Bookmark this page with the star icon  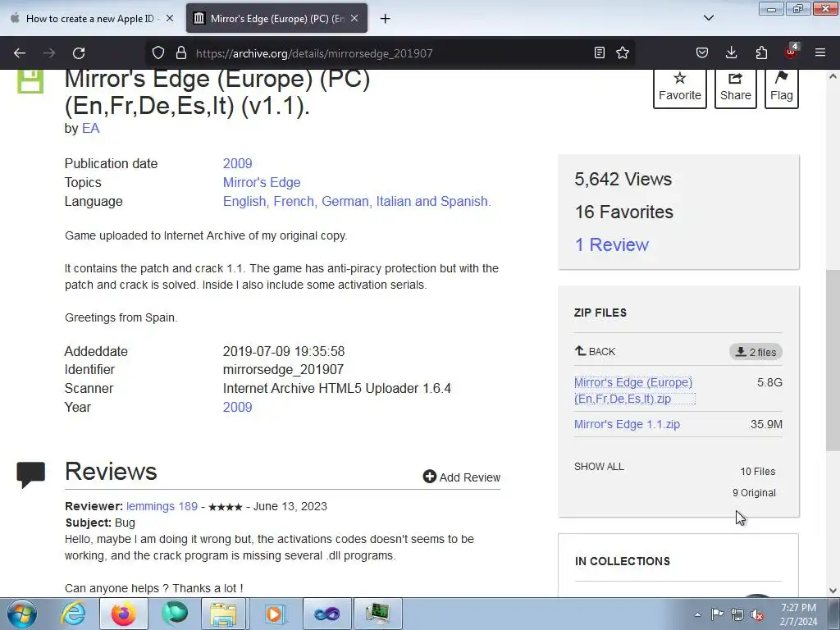click(623, 52)
